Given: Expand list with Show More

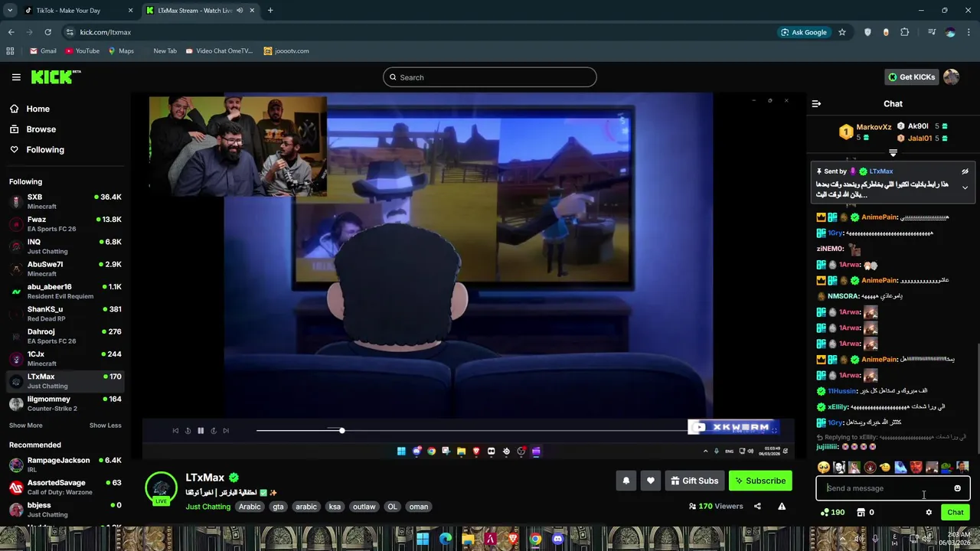Looking at the screenshot, I should point(25,425).
